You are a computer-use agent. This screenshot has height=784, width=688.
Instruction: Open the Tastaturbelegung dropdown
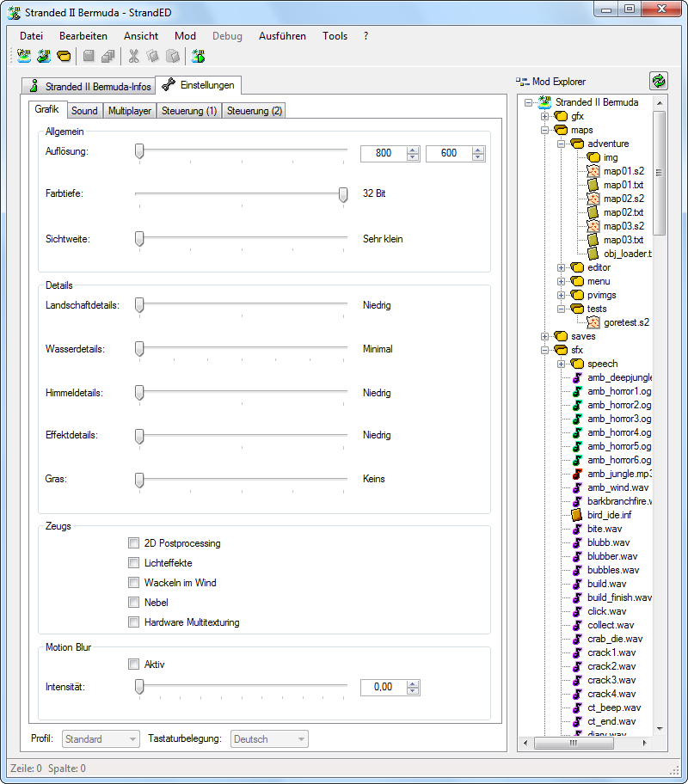point(269,739)
